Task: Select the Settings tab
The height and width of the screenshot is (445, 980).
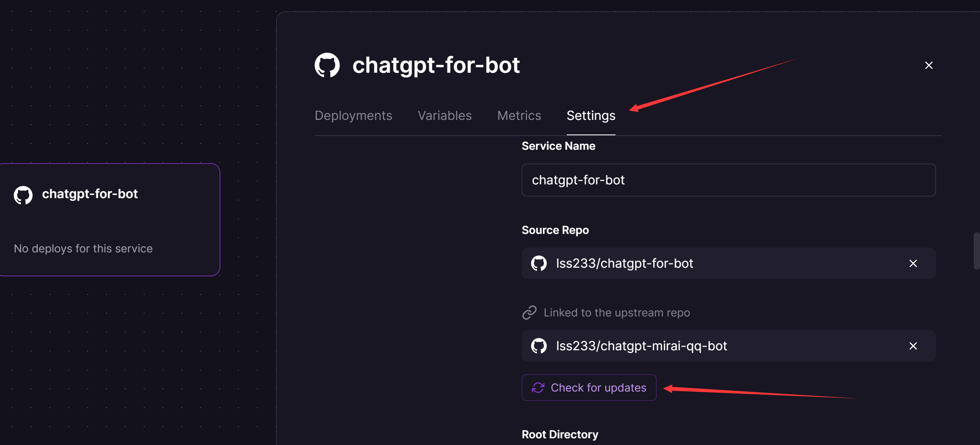Action: tap(591, 116)
